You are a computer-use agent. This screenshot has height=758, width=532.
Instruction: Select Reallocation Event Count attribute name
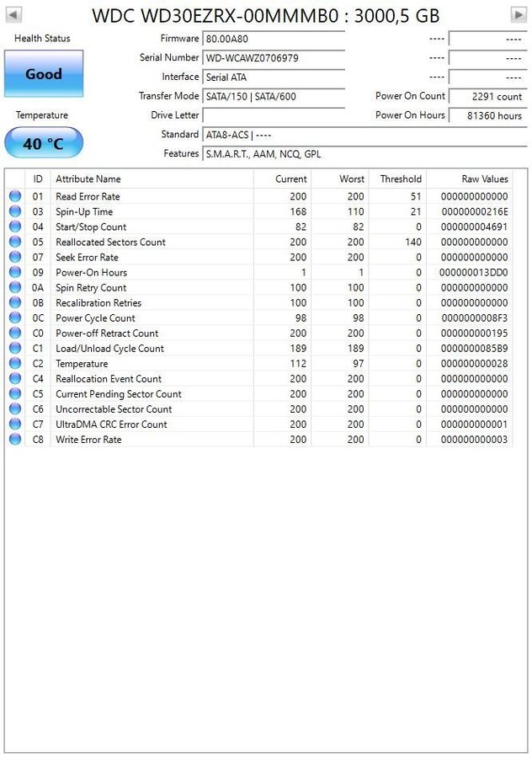coord(109,378)
